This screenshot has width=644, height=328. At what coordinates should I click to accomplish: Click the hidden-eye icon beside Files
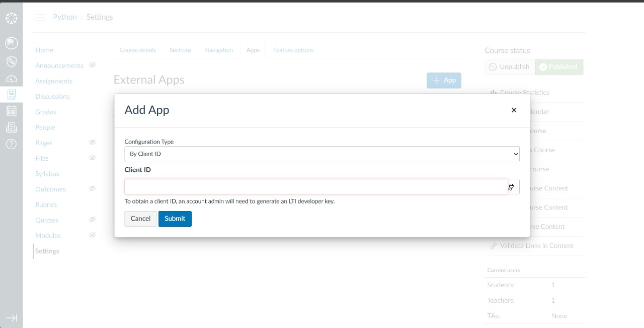click(92, 158)
